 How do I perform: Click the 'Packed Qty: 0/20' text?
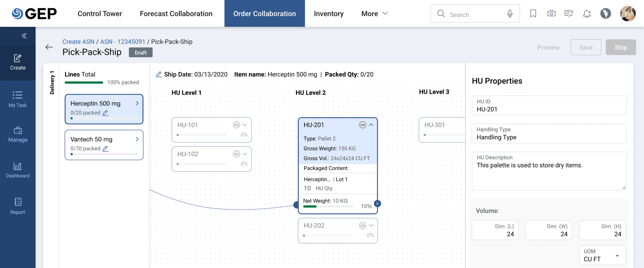click(349, 75)
